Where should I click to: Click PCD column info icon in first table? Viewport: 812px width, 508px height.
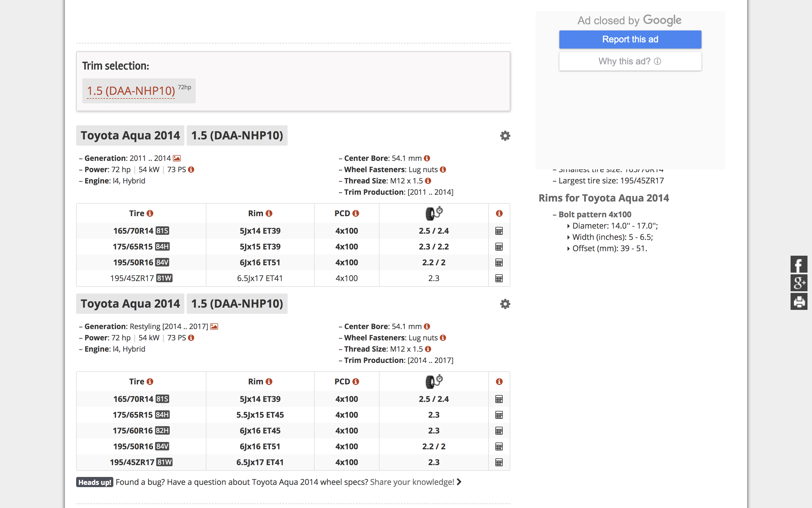(x=356, y=213)
